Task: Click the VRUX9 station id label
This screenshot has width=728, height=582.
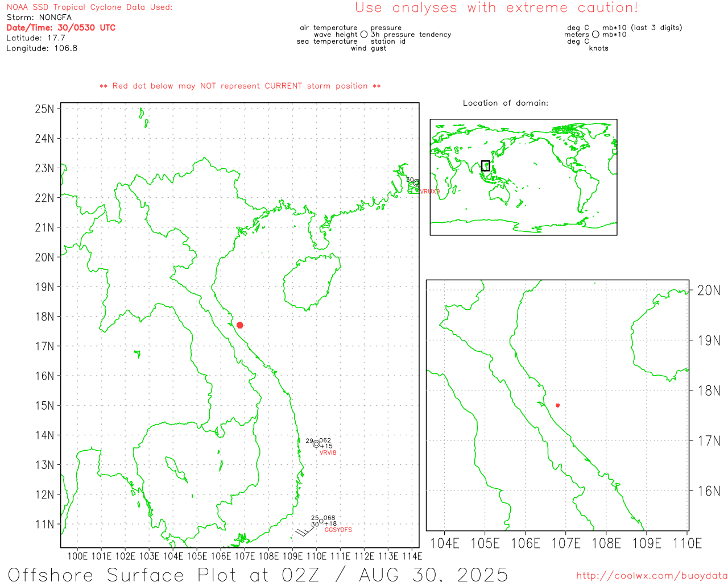Action: [x=430, y=192]
